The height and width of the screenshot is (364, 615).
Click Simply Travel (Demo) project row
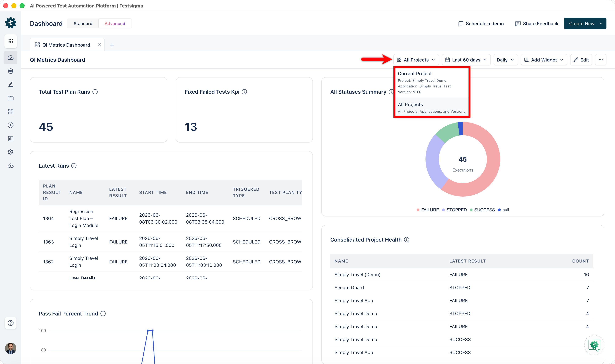[462, 274]
